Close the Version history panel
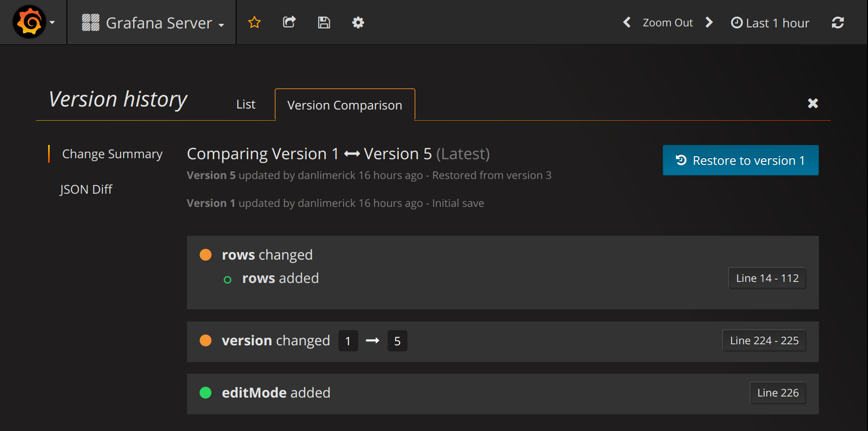This screenshot has height=431, width=868. (x=813, y=103)
